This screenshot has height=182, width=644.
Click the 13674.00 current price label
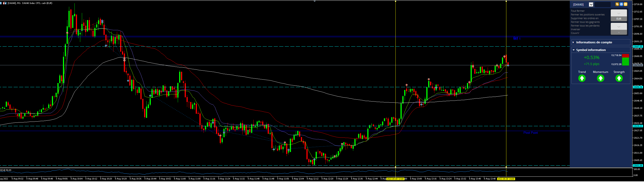(x=638, y=65)
